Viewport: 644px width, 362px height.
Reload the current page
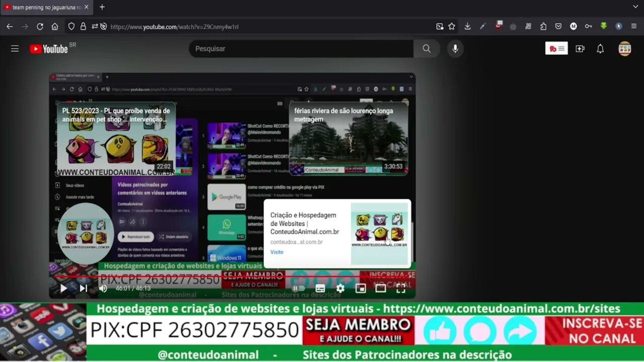[x=40, y=27]
